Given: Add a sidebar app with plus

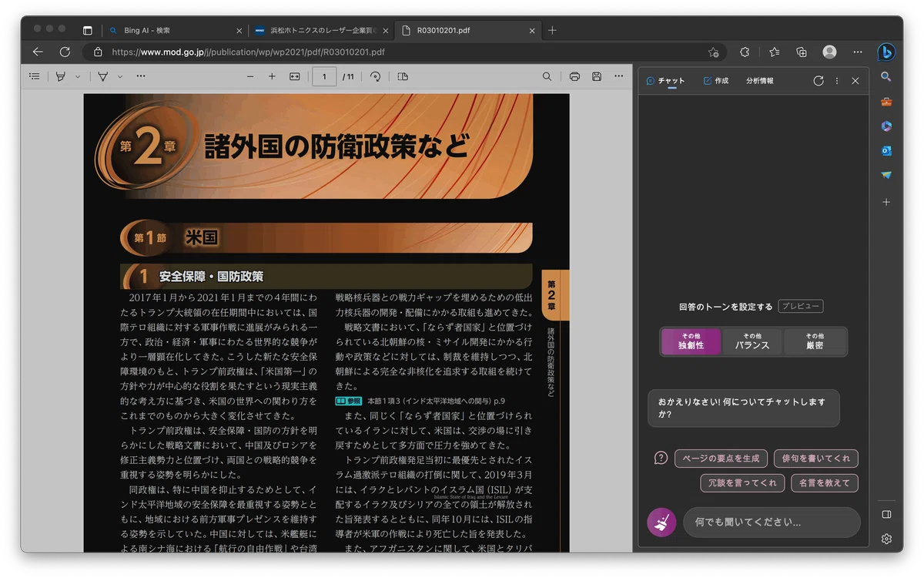Looking at the screenshot, I should [886, 202].
